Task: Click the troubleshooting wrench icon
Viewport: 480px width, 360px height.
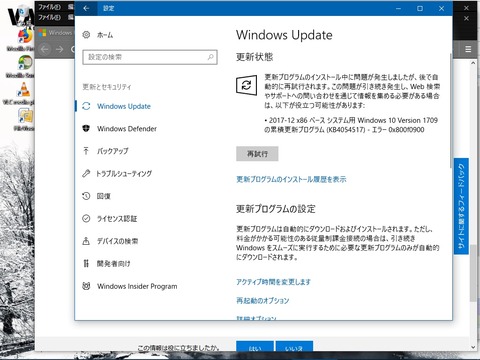Action: (x=86, y=173)
